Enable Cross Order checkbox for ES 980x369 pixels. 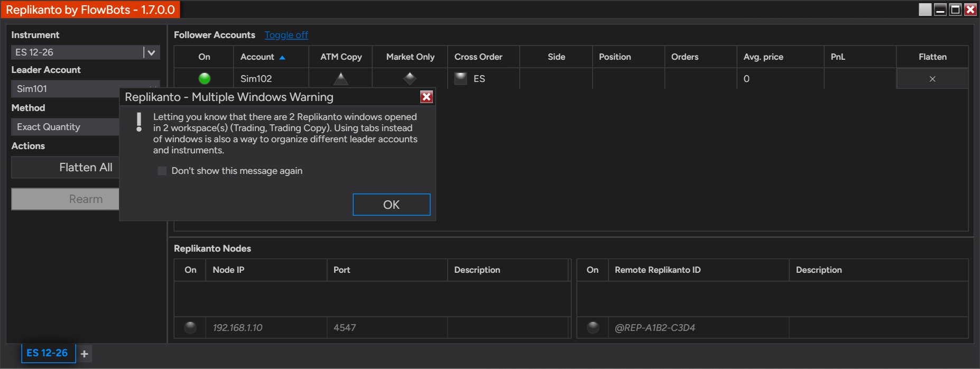tap(461, 79)
